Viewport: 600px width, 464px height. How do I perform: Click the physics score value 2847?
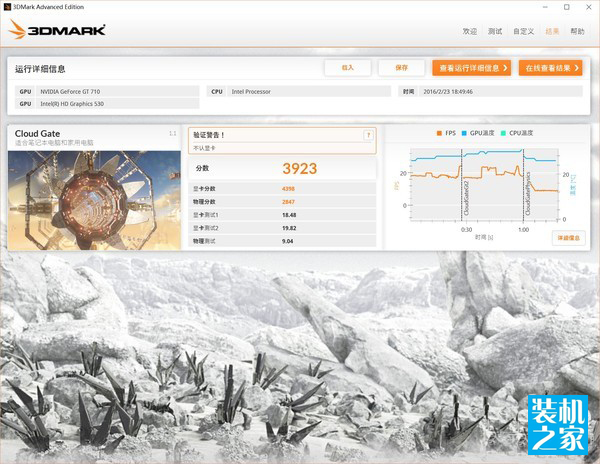point(288,202)
